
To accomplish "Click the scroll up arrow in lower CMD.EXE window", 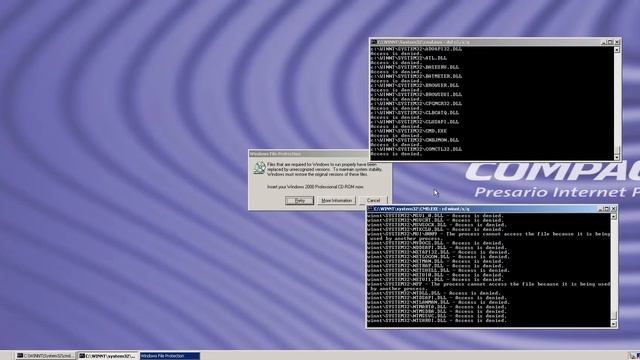I will pos(613,216).
